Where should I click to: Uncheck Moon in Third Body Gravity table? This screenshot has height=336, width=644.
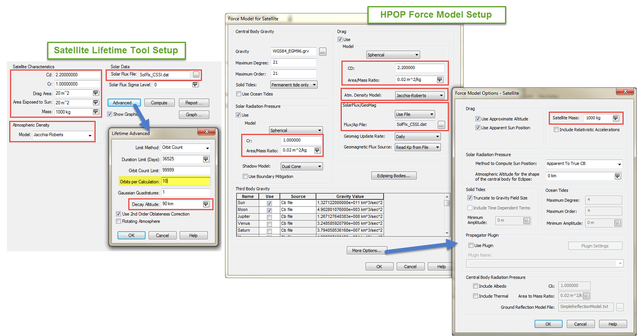(x=270, y=210)
